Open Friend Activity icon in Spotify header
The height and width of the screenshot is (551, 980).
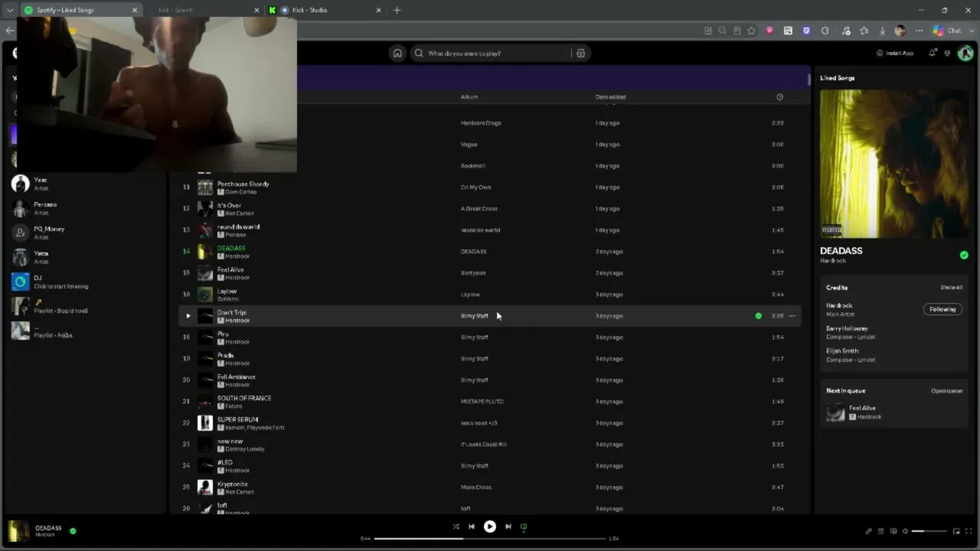click(947, 54)
